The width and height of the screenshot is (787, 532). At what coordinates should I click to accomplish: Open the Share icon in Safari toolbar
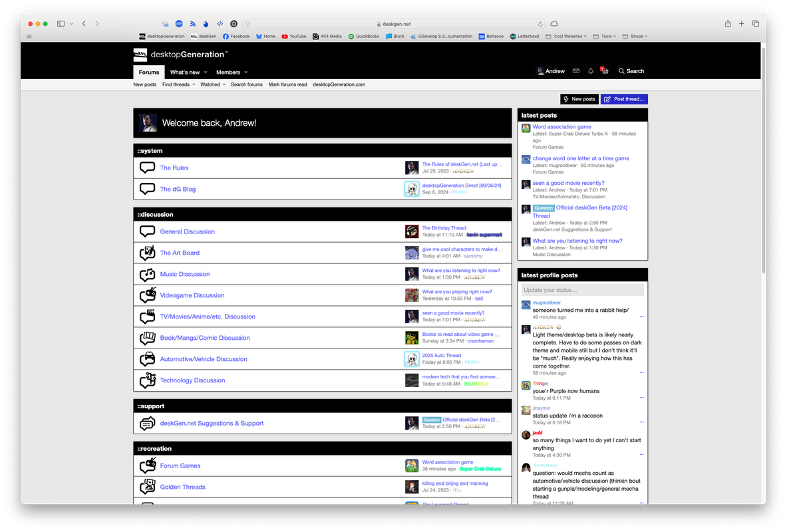click(x=728, y=23)
